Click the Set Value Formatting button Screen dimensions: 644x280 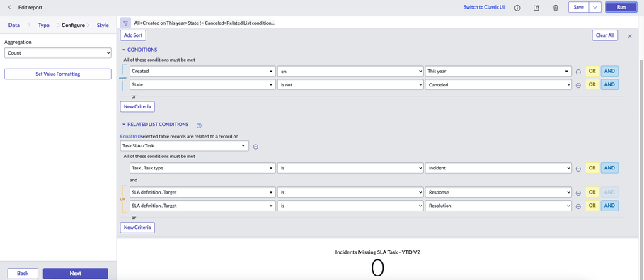tap(58, 74)
